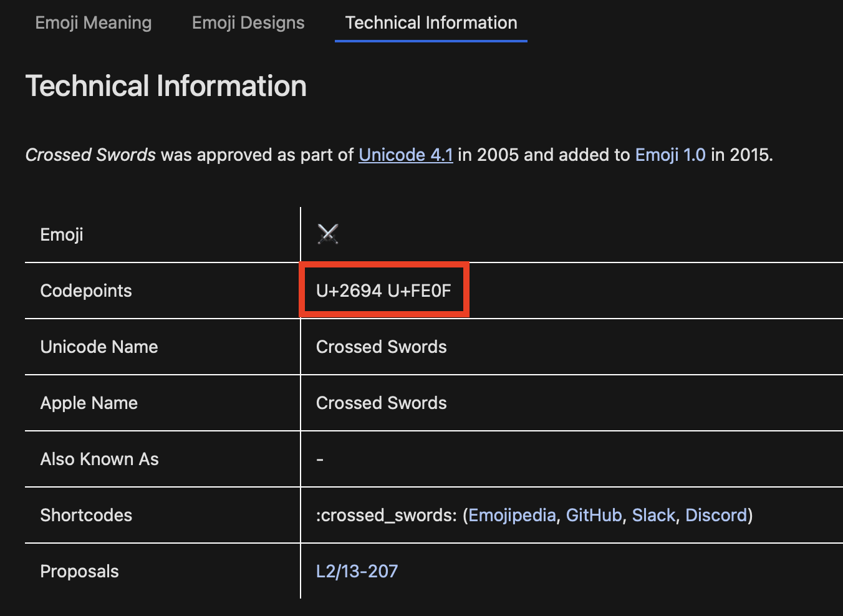Click the Codepoints row label
Image resolution: width=843 pixels, height=616 pixels.
(x=86, y=291)
